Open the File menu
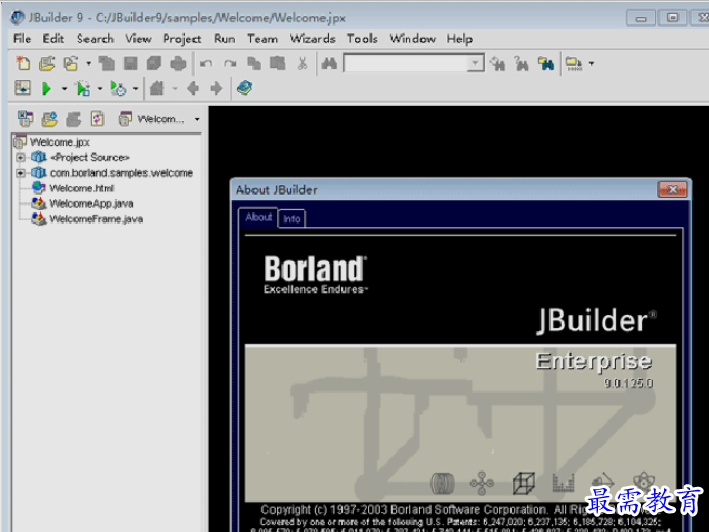 [22, 39]
